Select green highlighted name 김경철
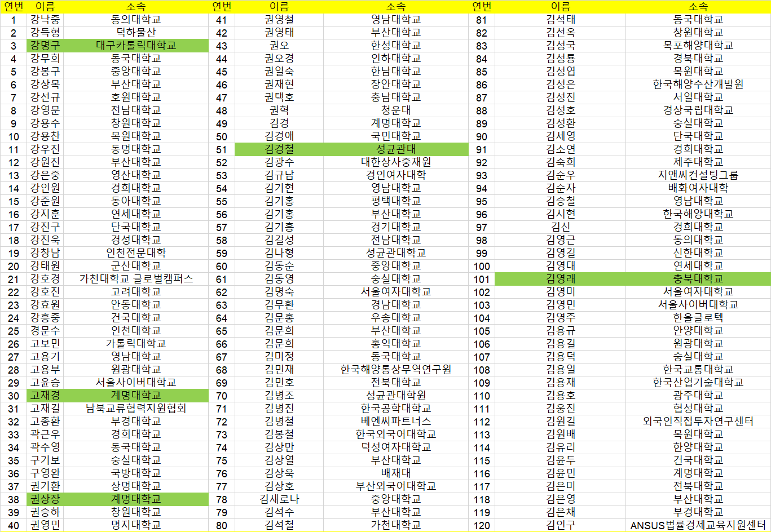Viewport: 771px width, 532px height. [x=279, y=149]
